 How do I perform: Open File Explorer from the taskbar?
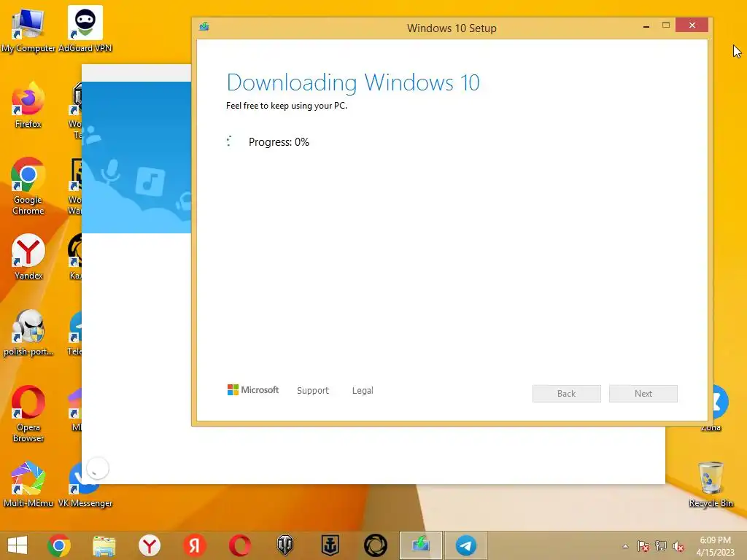point(104,545)
